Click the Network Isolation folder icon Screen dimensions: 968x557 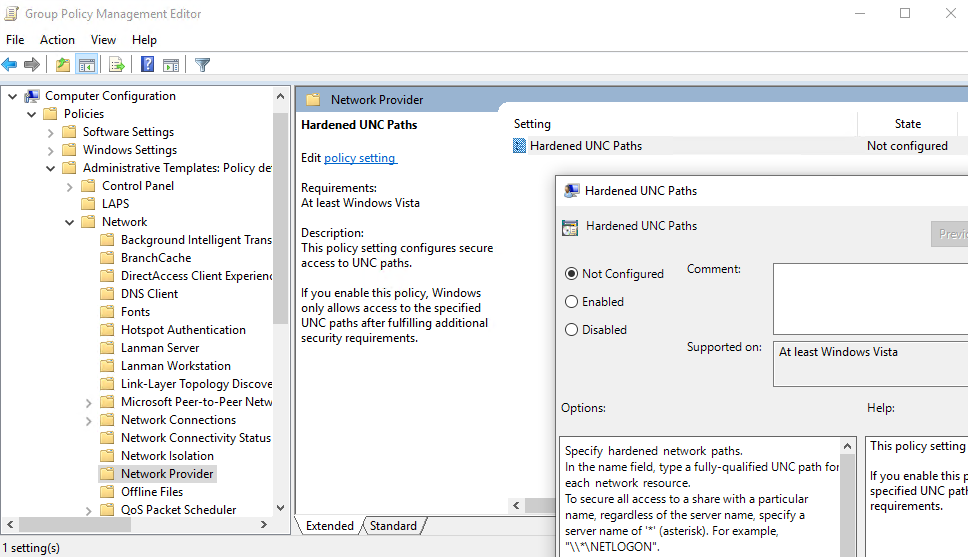pyautogui.click(x=107, y=456)
